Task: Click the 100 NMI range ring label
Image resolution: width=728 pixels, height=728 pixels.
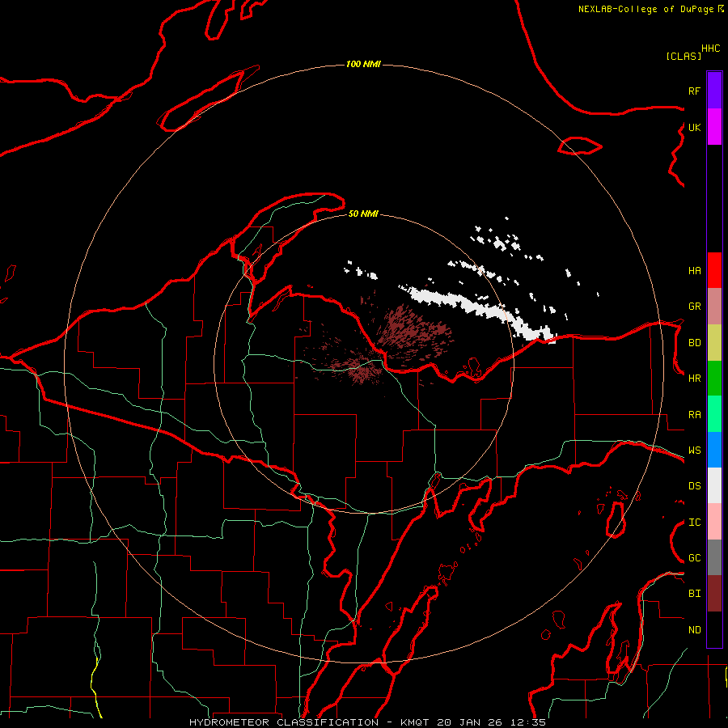Action: tap(363, 64)
